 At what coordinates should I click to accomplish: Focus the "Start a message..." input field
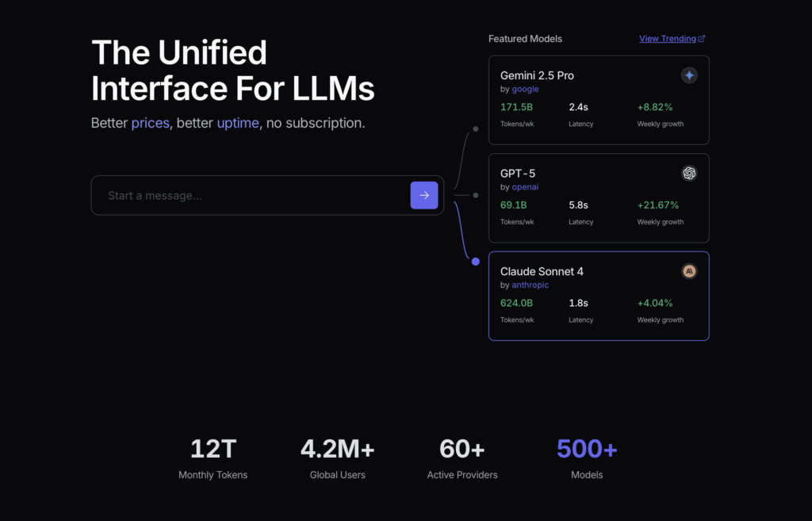click(254, 195)
